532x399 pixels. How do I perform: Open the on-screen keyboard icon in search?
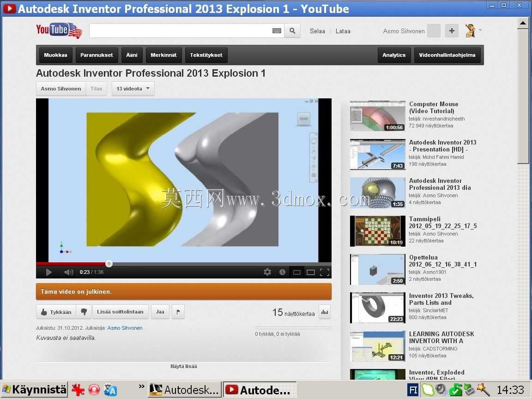277,31
